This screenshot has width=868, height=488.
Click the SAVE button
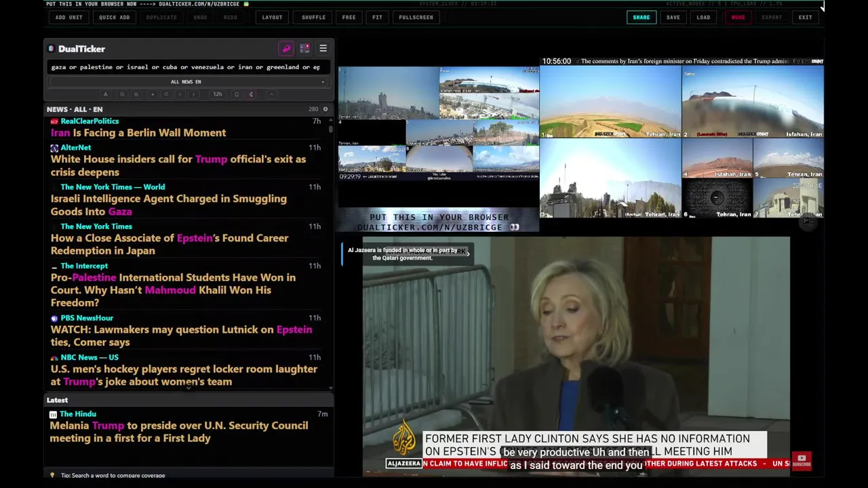pyautogui.click(x=673, y=18)
